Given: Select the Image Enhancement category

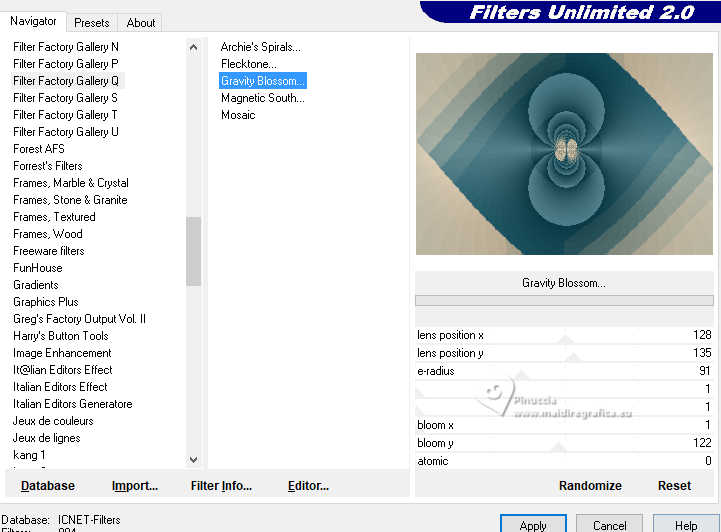Looking at the screenshot, I should (x=62, y=353).
